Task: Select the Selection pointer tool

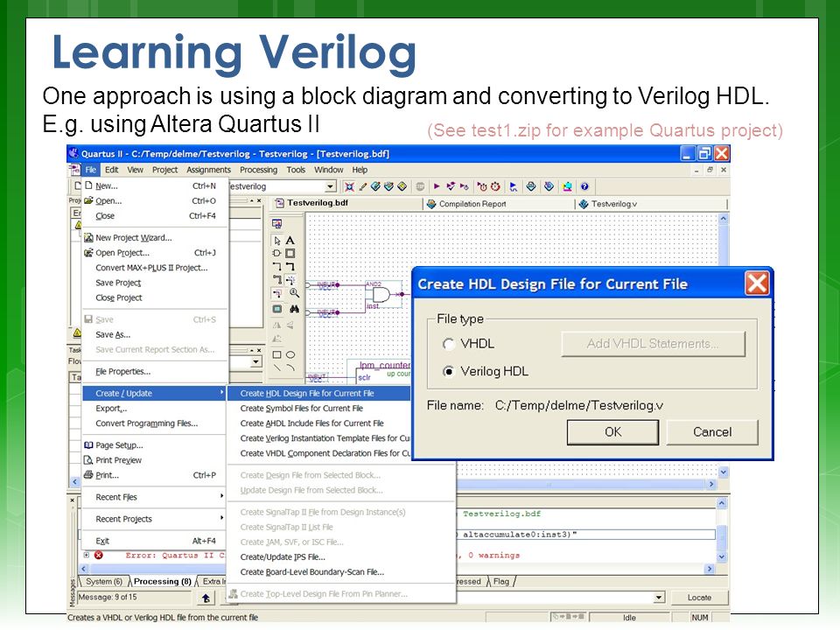Action: click(277, 241)
